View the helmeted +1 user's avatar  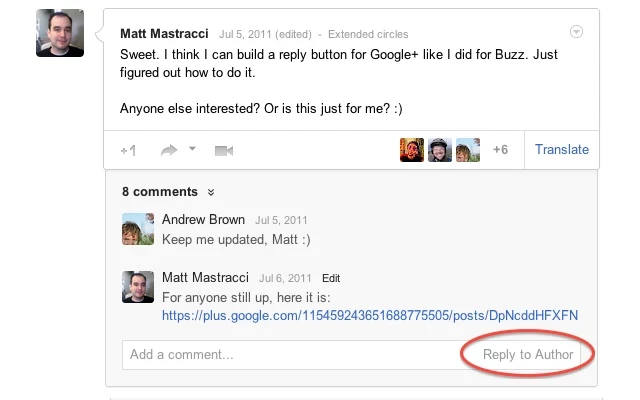click(x=440, y=150)
